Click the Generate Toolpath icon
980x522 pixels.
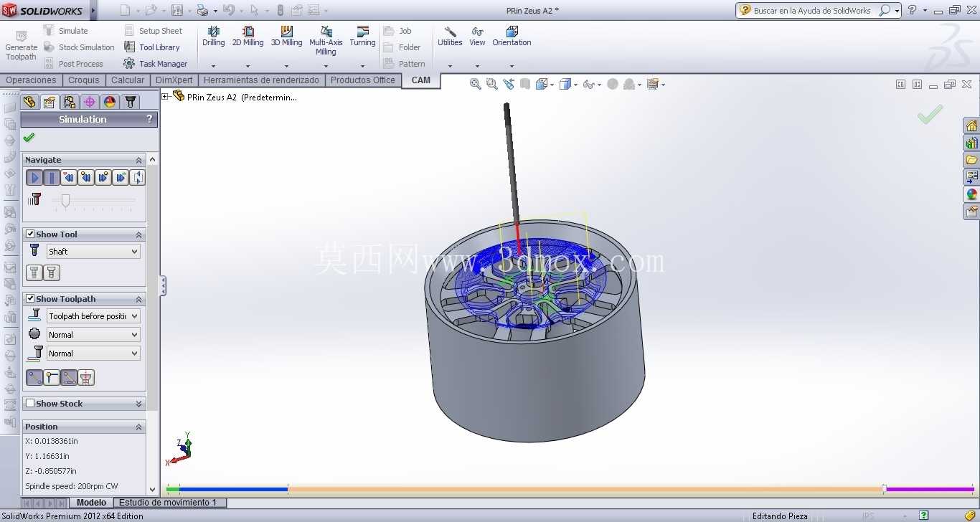click(21, 46)
